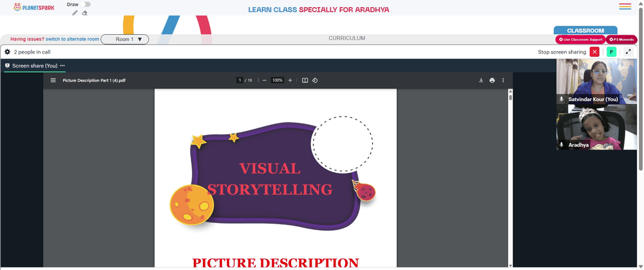Click switch to alternate room link

(72, 39)
